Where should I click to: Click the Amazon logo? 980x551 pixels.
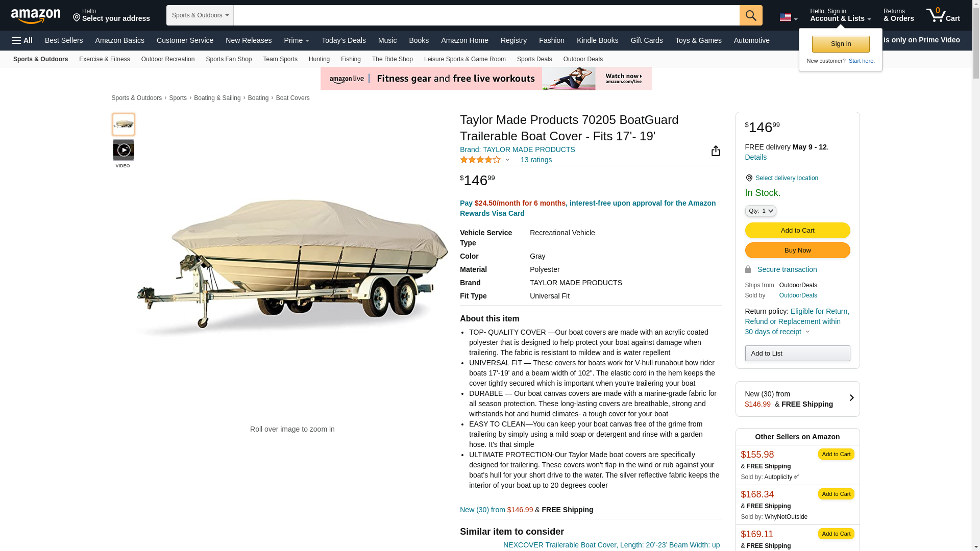(36, 16)
